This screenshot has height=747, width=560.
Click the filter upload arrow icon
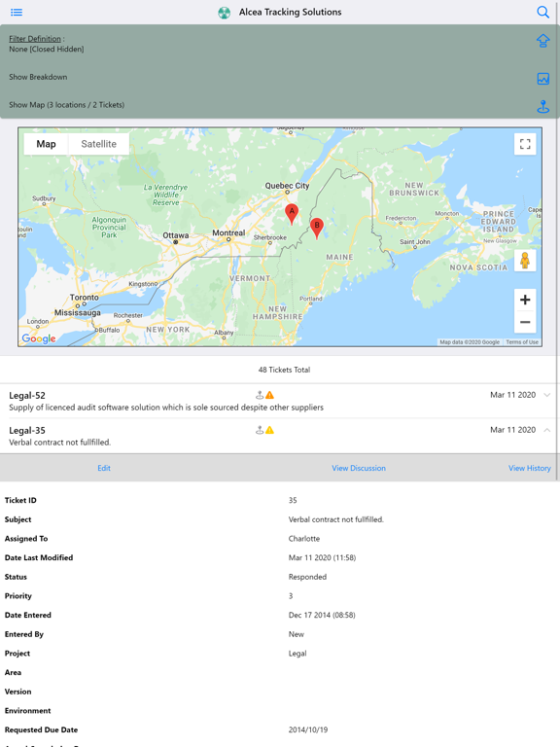(542, 41)
